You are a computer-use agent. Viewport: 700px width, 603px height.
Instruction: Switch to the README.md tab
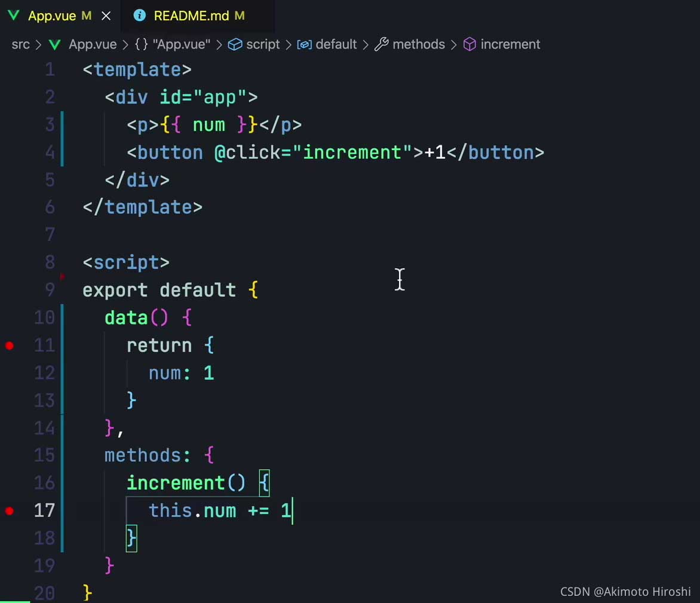tap(191, 16)
